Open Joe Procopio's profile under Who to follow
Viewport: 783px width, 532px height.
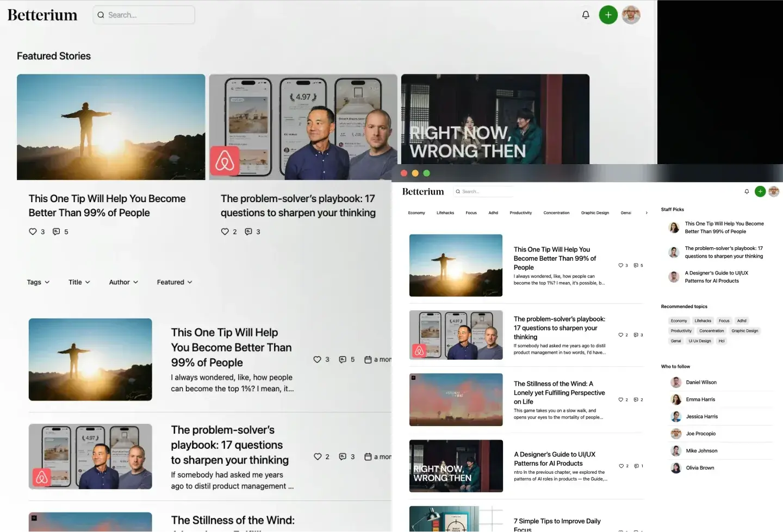click(701, 434)
